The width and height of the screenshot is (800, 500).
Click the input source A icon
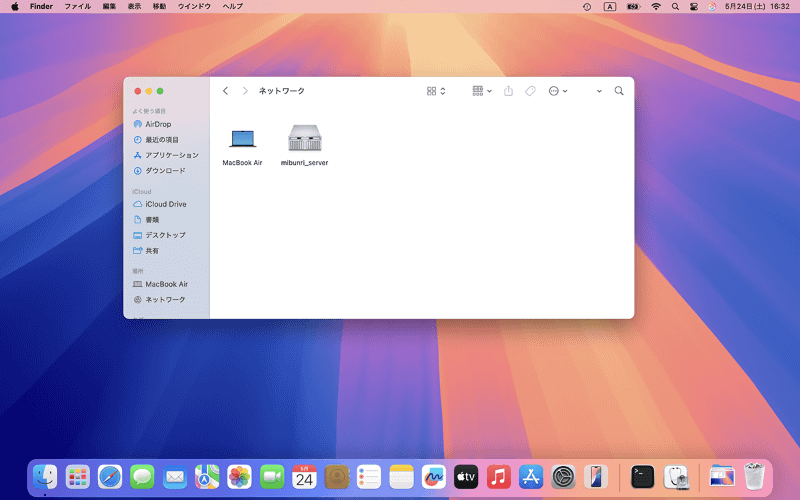610,7
